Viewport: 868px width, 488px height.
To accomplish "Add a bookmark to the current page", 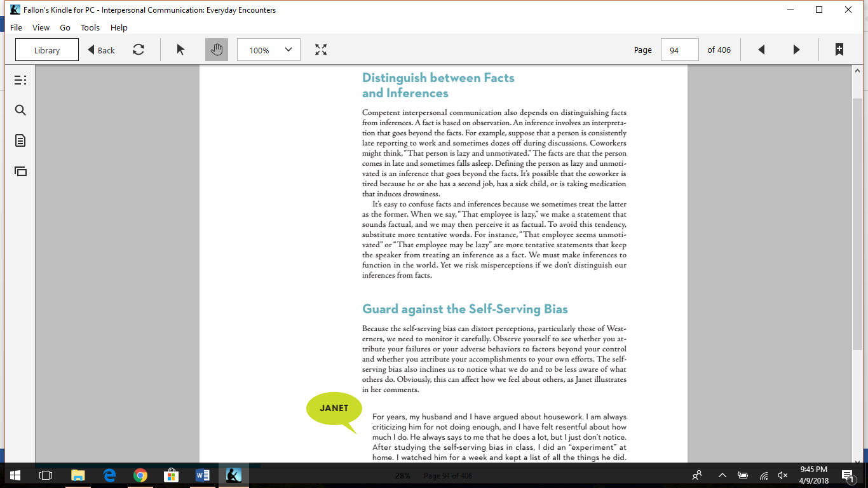I will [839, 49].
